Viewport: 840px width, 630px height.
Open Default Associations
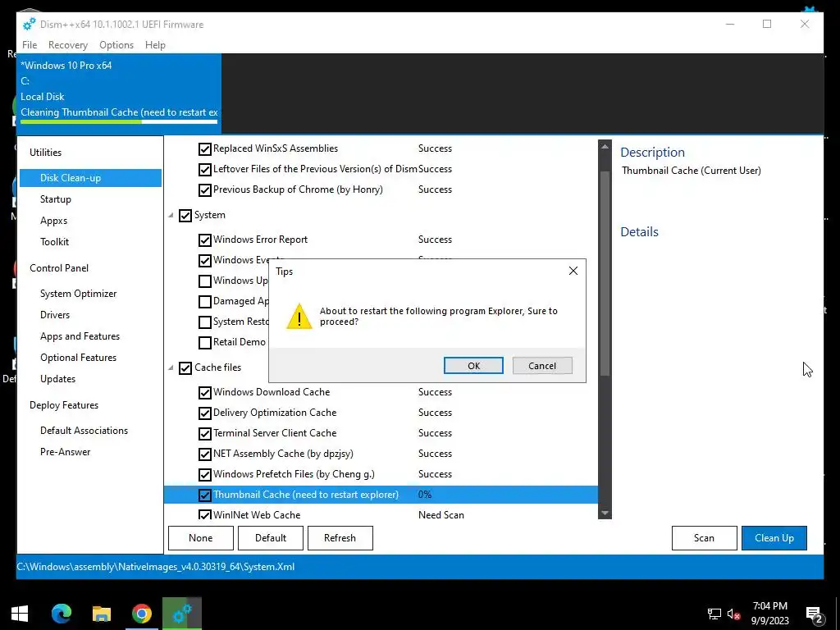pos(84,431)
